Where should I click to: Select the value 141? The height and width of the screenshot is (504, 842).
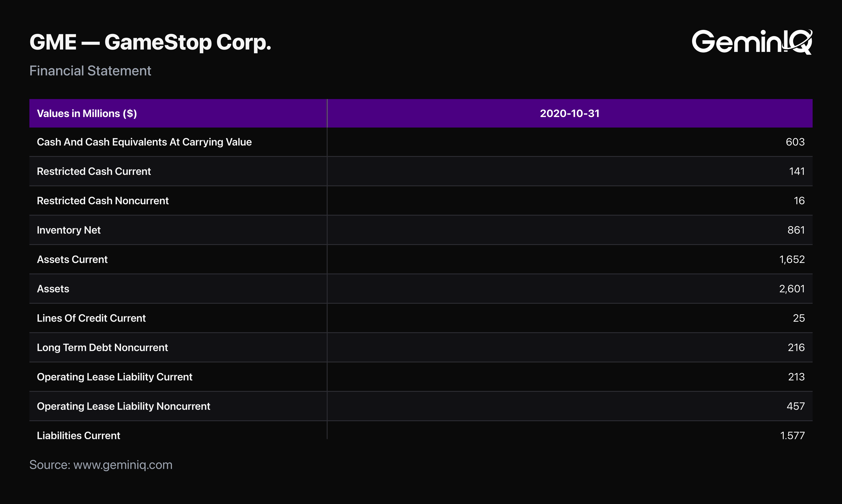tap(797, 171)
